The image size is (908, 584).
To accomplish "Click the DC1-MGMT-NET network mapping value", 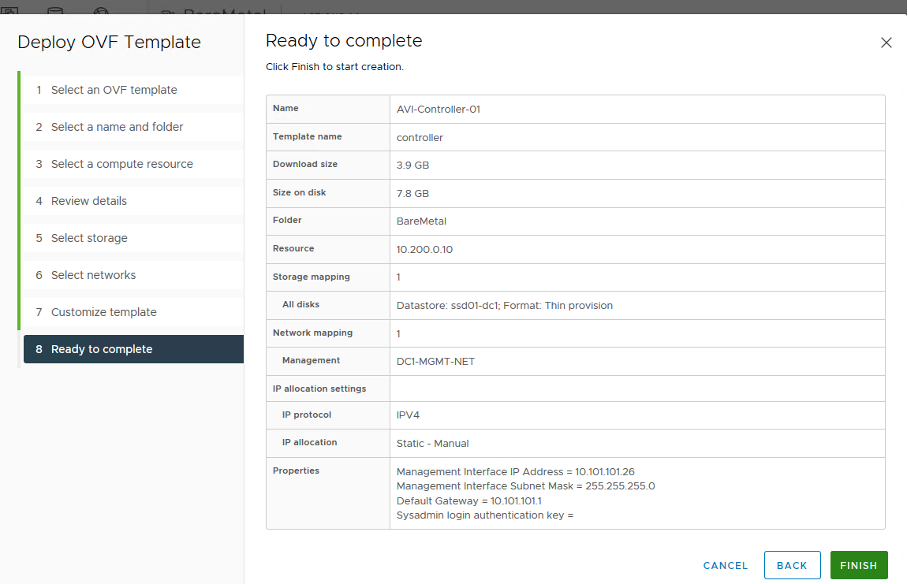I will pos(435,361).
